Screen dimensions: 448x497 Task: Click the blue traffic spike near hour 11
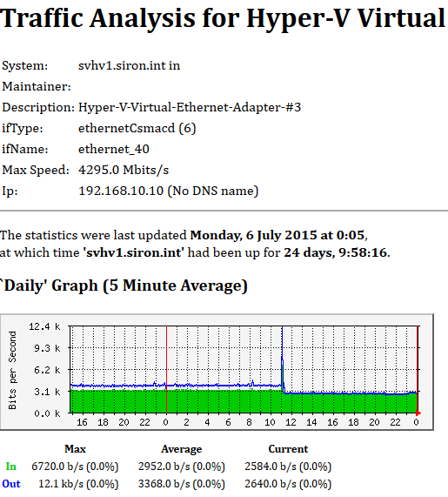[x=282, y=358]
